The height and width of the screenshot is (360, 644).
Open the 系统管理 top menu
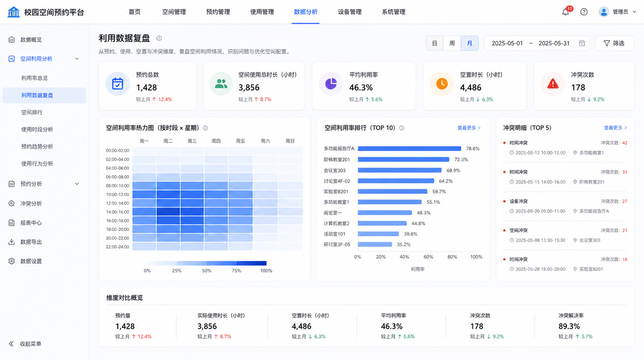pos(394,12)
